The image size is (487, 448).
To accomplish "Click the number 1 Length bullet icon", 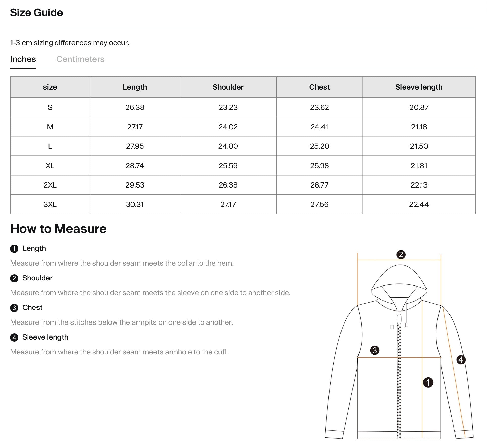I will pos(14,248).
